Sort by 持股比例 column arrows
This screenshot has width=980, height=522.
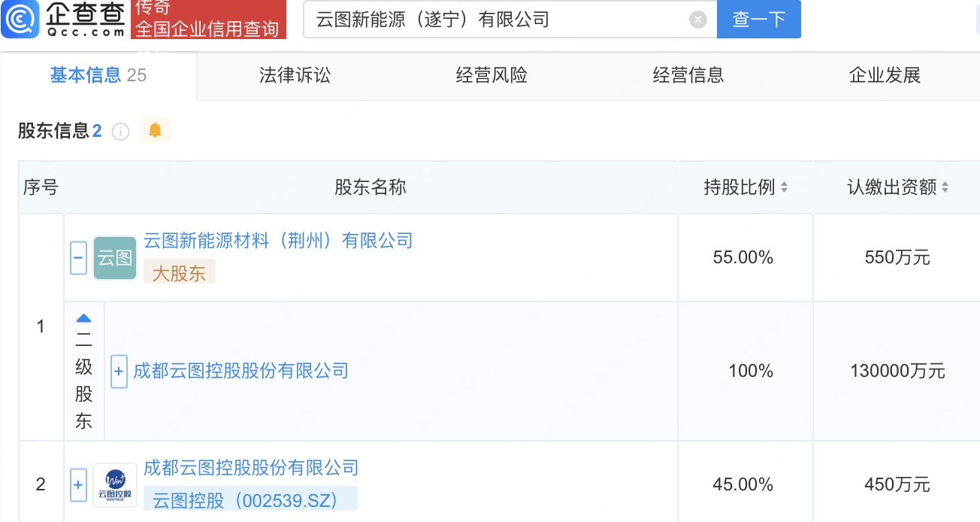click(x=784, y=187)
